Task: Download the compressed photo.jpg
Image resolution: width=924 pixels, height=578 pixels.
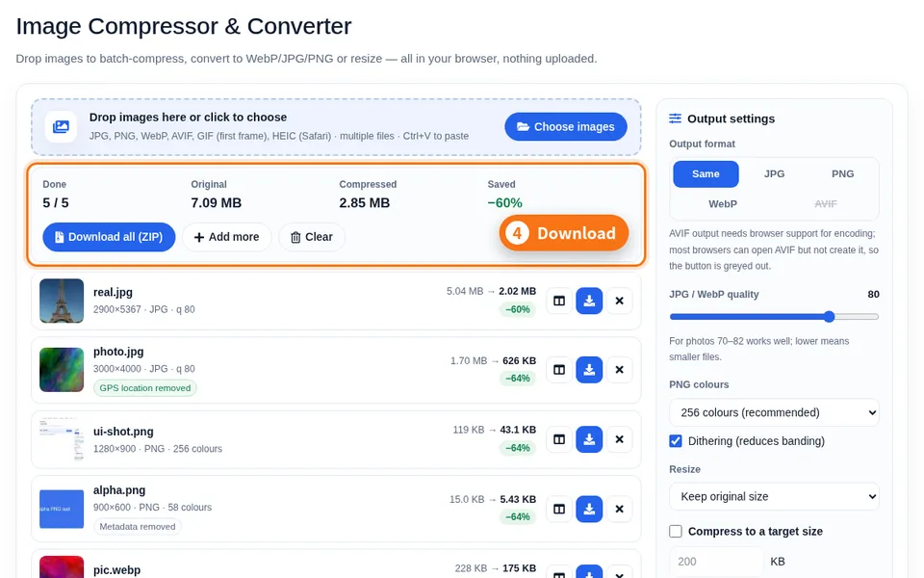Action: (589, 370)
